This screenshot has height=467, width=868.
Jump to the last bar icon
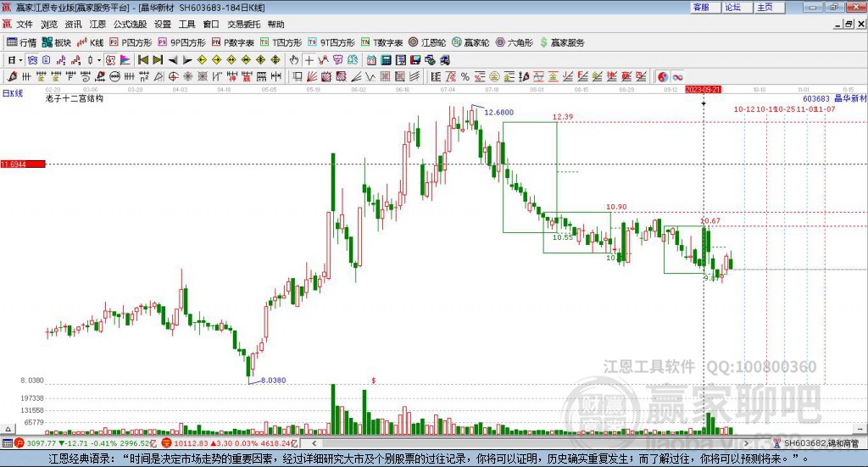(x=158, y=60)
